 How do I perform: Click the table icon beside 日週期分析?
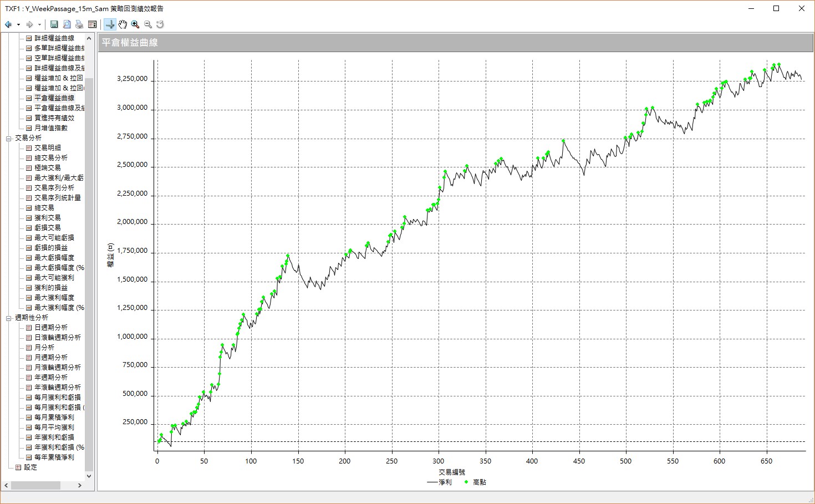click(x=29, y=328)
